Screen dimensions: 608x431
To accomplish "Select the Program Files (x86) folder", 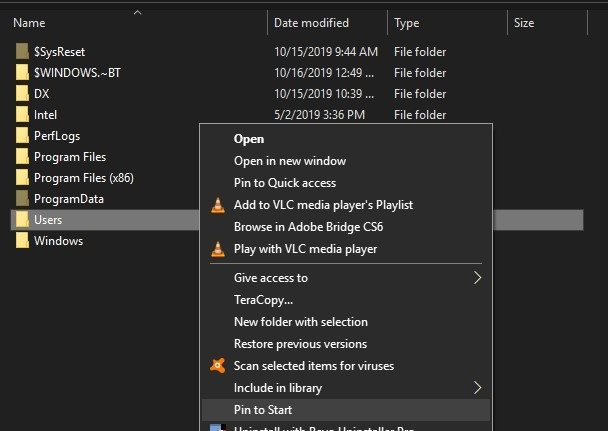I will (x=83, y=178).
